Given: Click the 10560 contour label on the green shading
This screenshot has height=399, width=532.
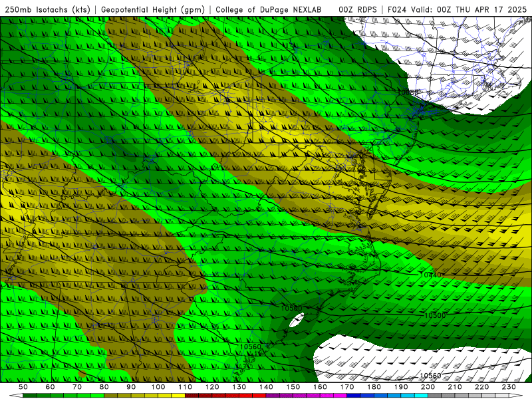Looking at the screenshot, I should pyautogui.click(x=251, y=346).
